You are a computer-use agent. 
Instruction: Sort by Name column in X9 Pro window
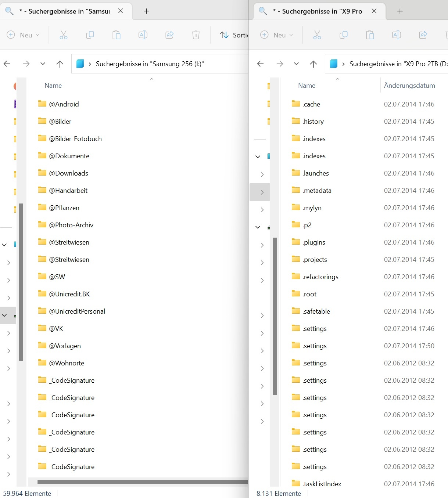pyautogui.click(x=307, y=86)
